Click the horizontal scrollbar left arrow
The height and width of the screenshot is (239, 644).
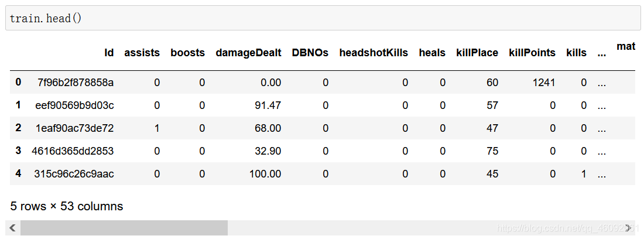pos(13,227)
